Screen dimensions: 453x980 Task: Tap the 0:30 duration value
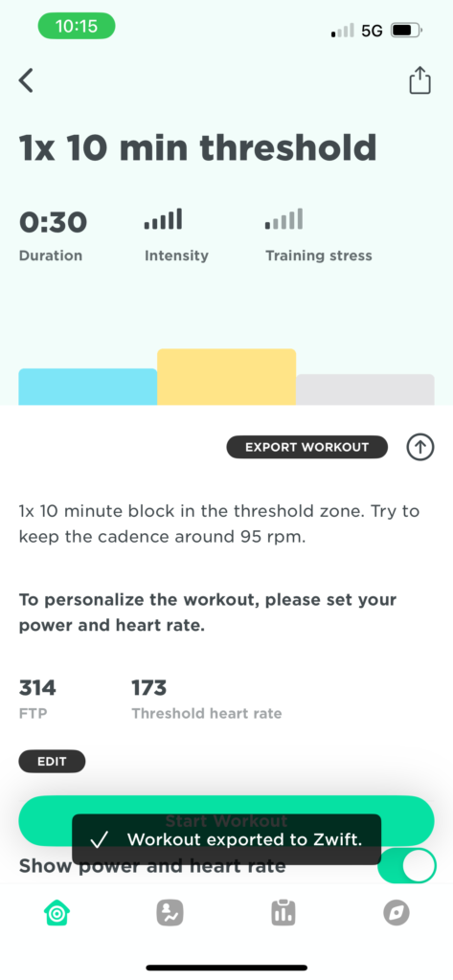point(54,222)
